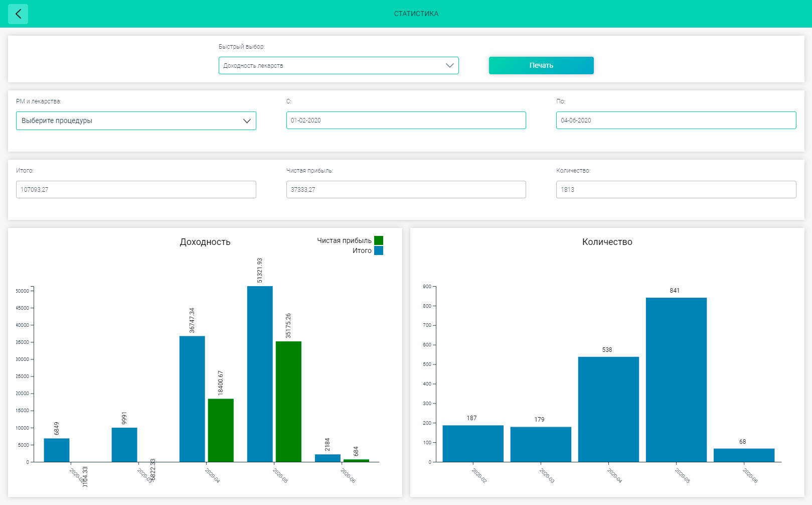This screenshot has height=505, width=812.
Task: Click the green 35175.26 profit bar
Action: (288, 402)
